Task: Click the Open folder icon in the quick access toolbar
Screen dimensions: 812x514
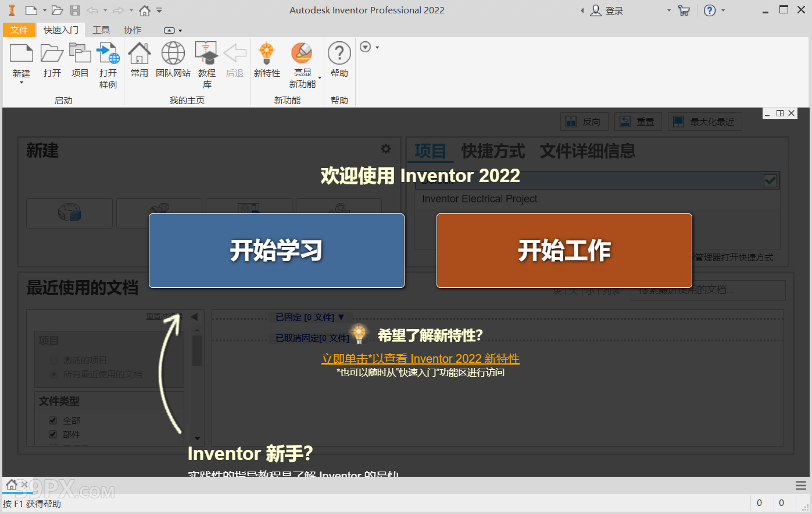Action: (x=57, y=10)
